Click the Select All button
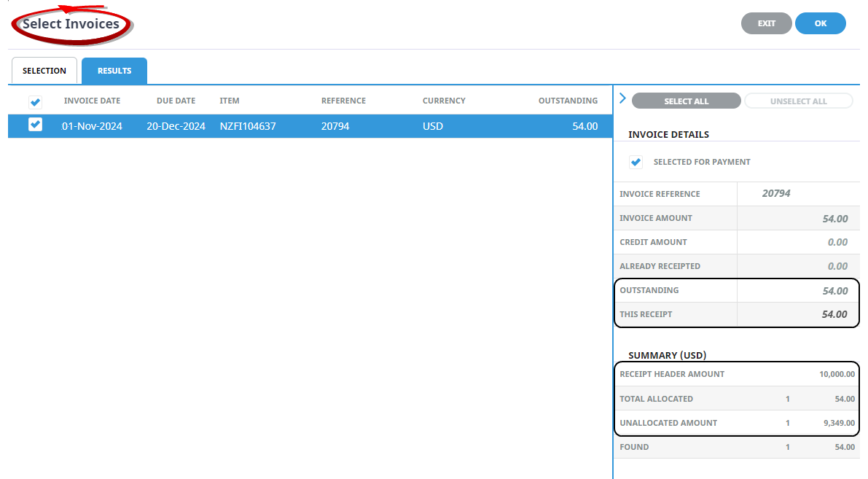Screen dimensions: 868x479 (686, 101)
